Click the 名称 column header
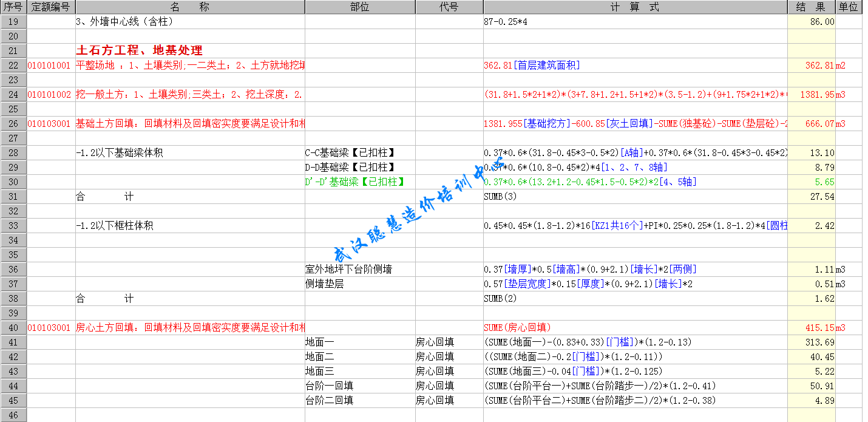This screenshot has width=868, height=422. 190,7
